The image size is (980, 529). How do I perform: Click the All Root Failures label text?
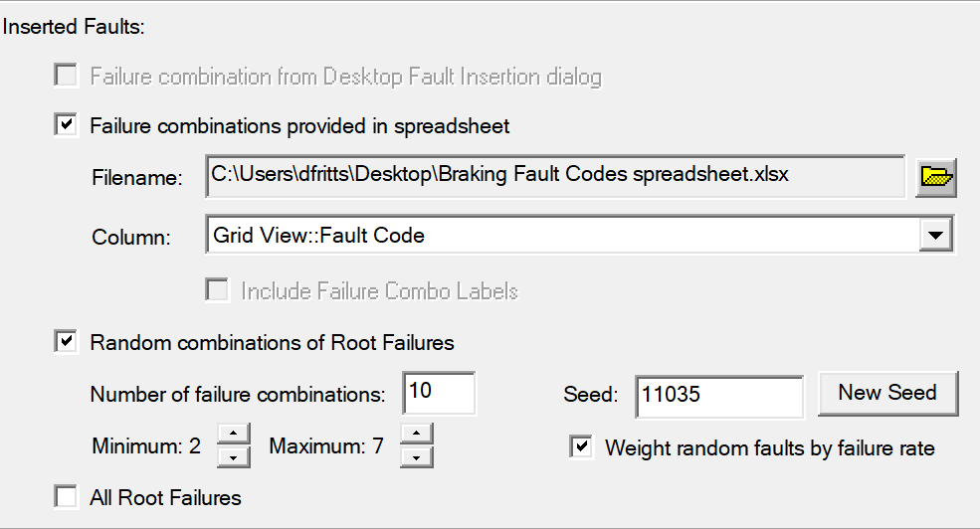[x=165, y=497]
